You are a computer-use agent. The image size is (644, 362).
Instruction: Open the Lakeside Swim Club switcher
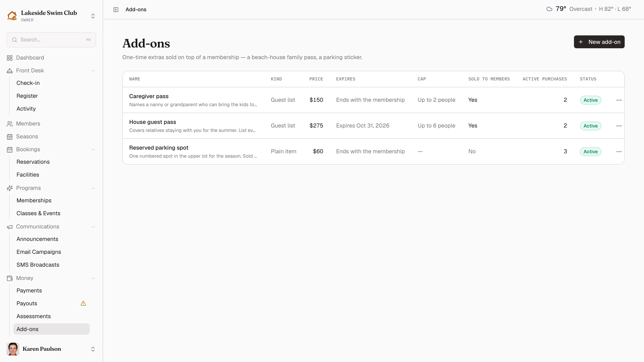pos(93,16)
